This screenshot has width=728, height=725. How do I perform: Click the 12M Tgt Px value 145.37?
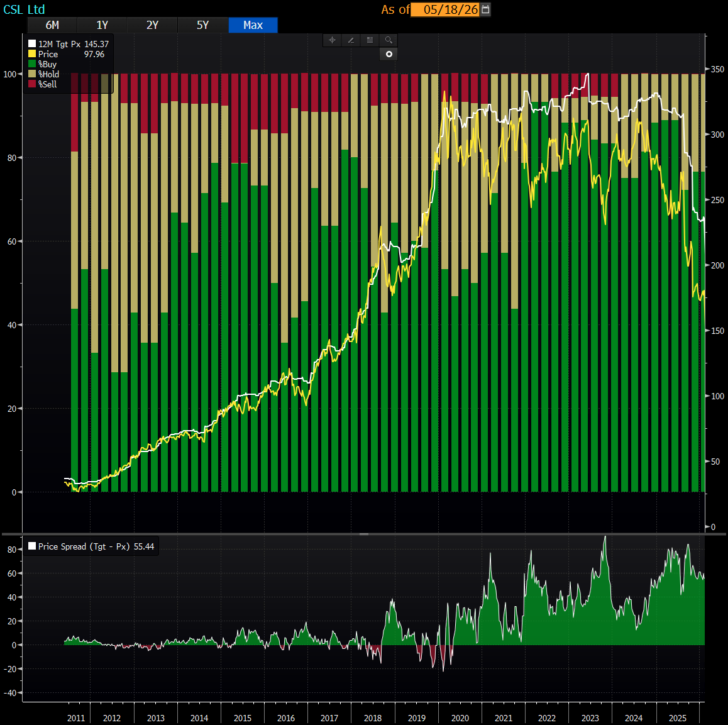pos(97,44)
